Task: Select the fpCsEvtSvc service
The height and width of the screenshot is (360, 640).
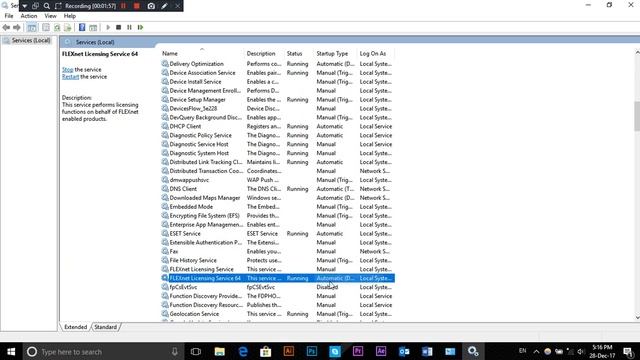Action: coord(278,287)
